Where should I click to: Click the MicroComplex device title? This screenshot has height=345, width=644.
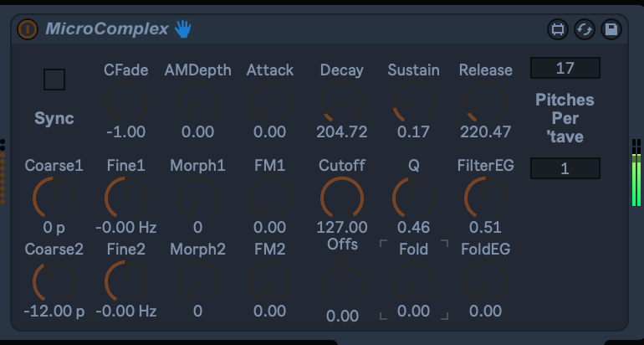click(107, 29)
